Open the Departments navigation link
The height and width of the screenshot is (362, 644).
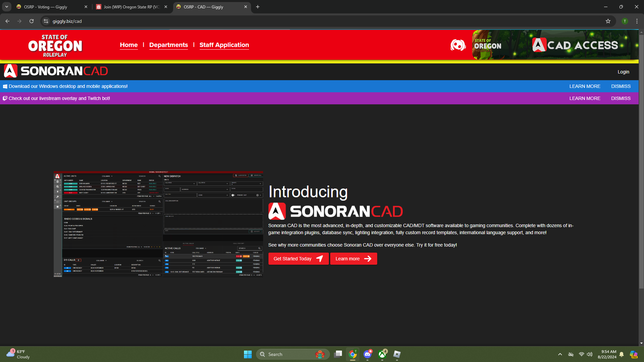click(168, 45)
